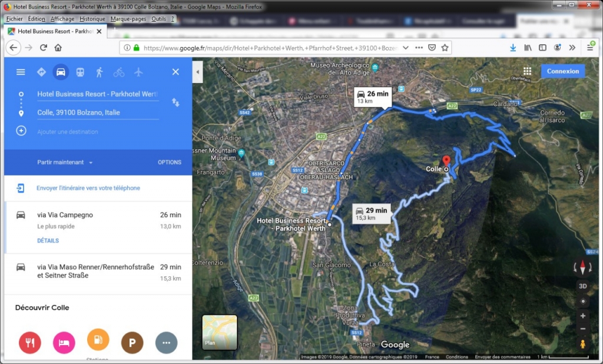Open Firefox library
Image resolution: width=603 pixels, height=364 pixels.
(528, 48)
